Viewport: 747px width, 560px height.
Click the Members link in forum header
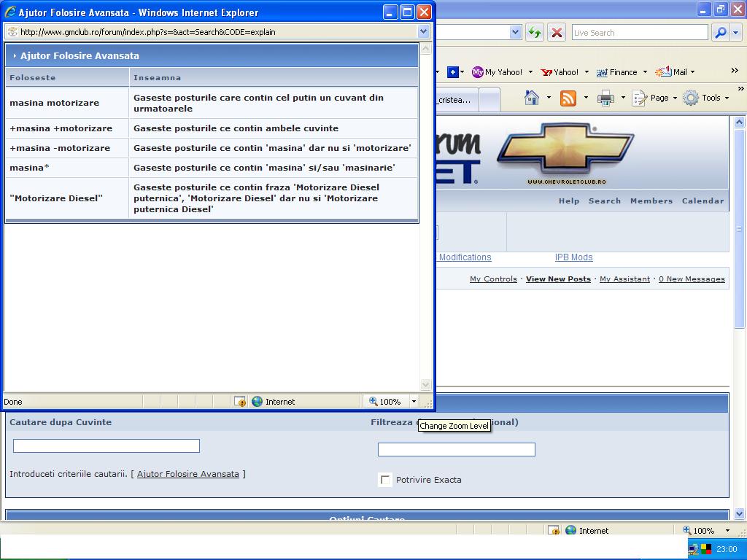651,201
